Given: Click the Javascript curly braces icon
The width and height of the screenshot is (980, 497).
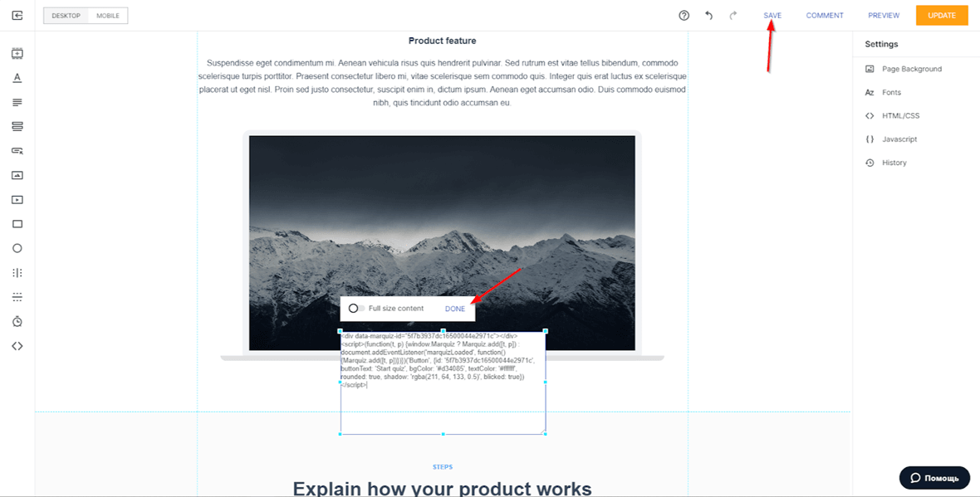Looking at the screenshot, I should (870, 139).
